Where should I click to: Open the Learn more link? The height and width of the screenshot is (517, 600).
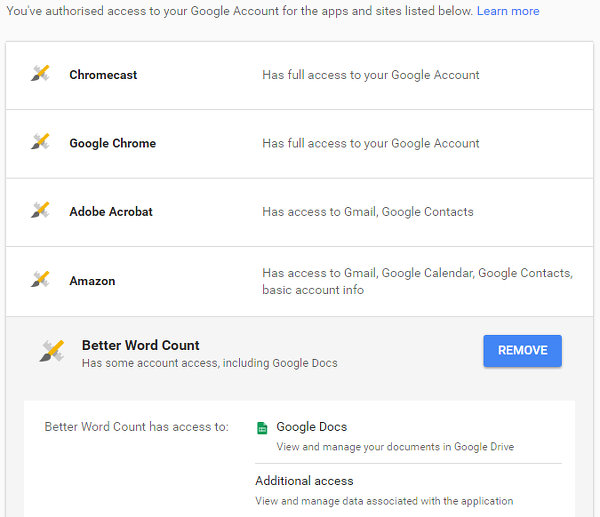point(508,11)
